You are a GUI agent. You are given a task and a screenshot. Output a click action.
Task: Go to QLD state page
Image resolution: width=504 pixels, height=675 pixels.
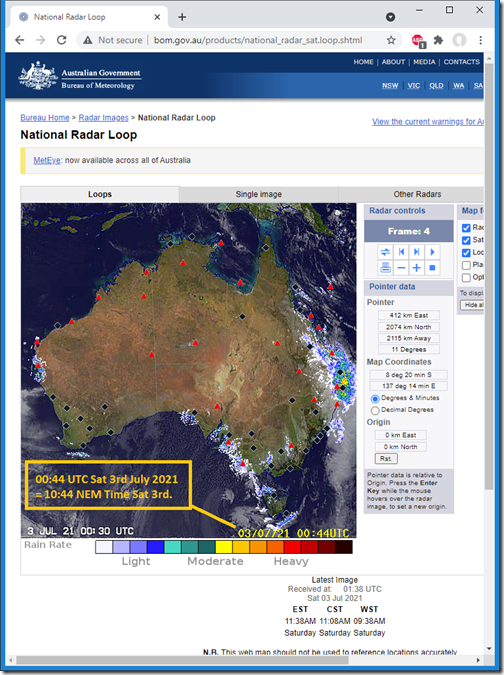[436, 86]
